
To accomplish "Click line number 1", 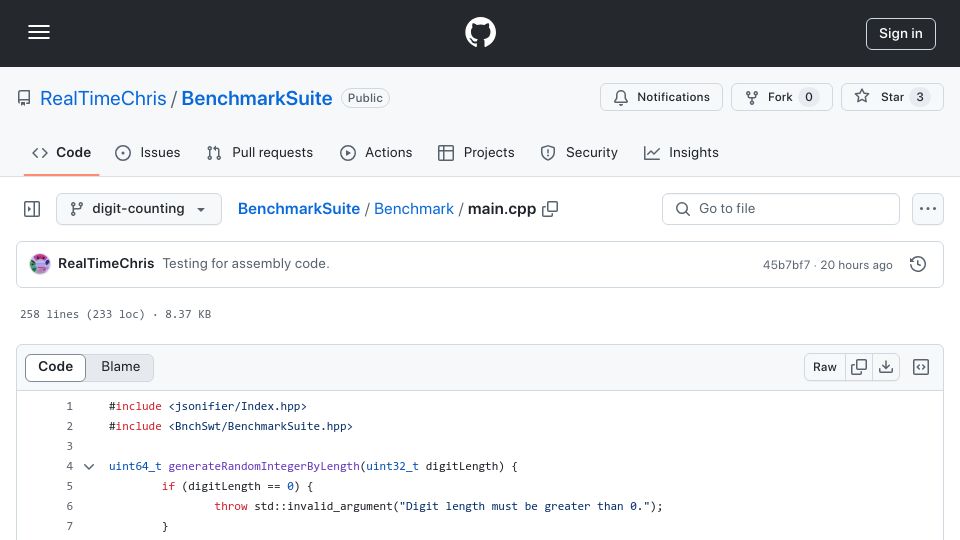I will pos(69,406).
